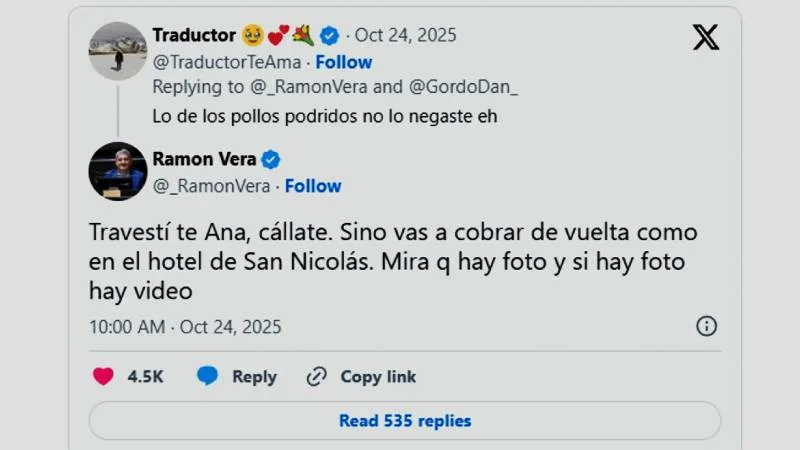Follow the @_RamonVera account
The height and width of the screenshot is (450, 800).
point(313,186)
